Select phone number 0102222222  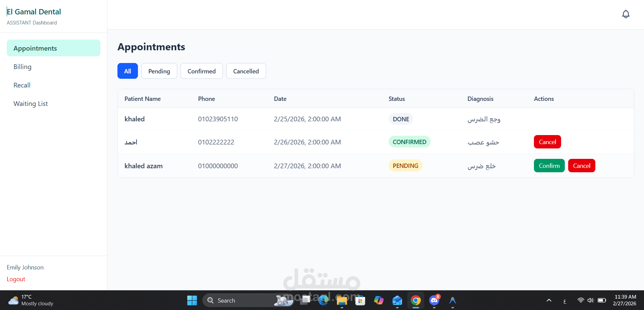[216, 142]
